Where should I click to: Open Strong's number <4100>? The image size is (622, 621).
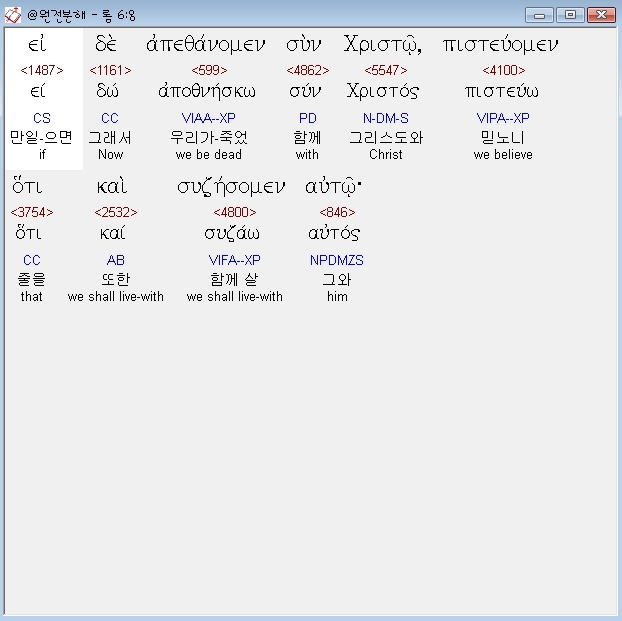504,70
